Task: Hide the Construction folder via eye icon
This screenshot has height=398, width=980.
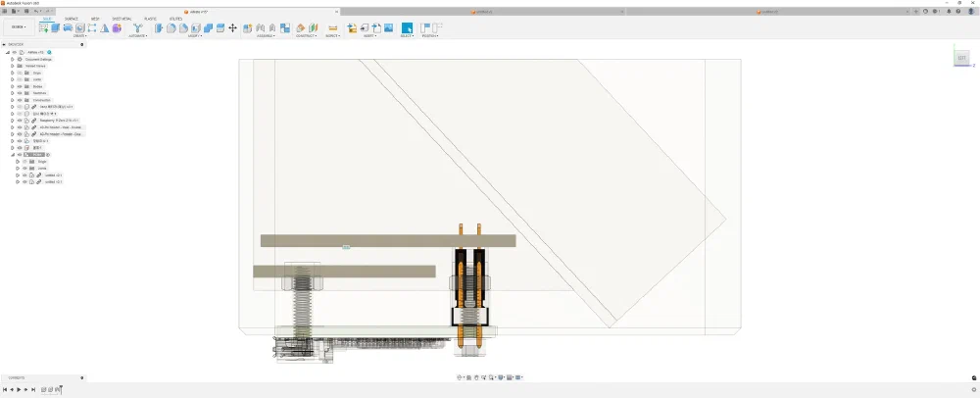Action: [x=20, y=100]
